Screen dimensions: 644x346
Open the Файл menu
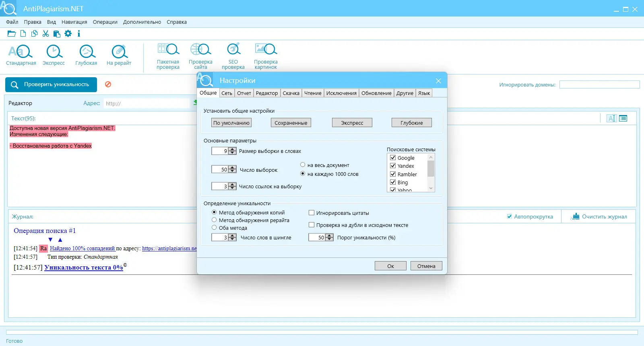pyautogui.click(x=12, y=22)
